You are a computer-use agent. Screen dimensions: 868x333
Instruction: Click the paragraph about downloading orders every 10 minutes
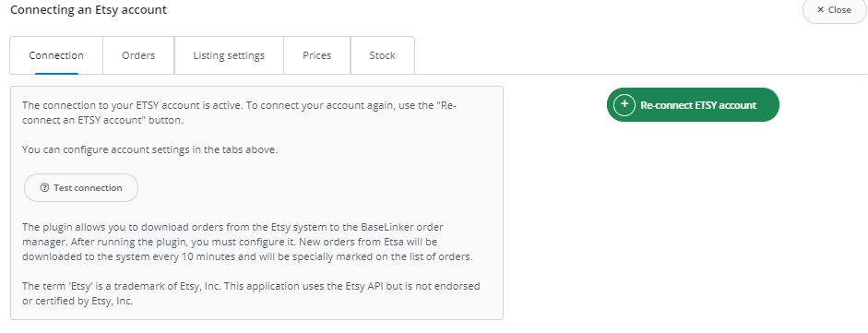click(x=247, y=242)
